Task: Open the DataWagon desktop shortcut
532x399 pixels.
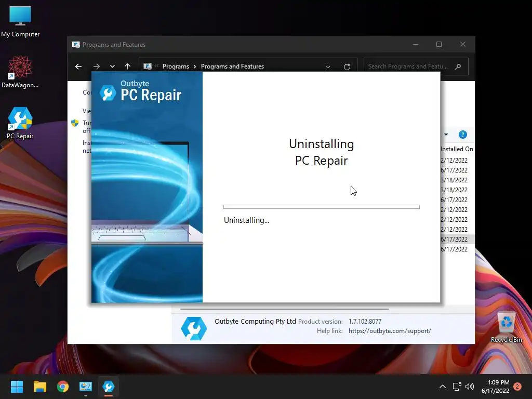Action: coord(20,72)
